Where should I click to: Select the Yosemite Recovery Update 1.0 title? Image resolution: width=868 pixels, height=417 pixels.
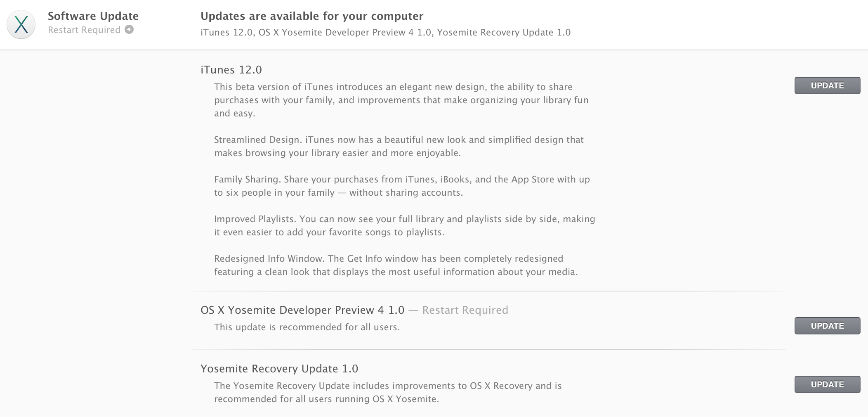pos(279,369)
